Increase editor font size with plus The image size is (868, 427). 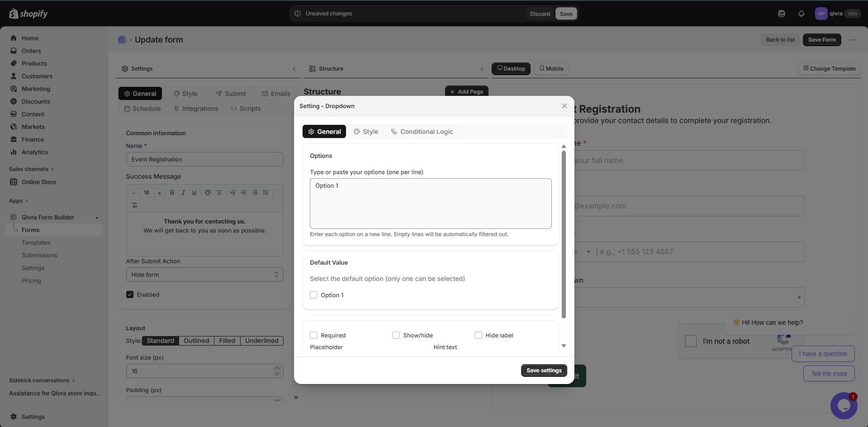click(159, 193)
